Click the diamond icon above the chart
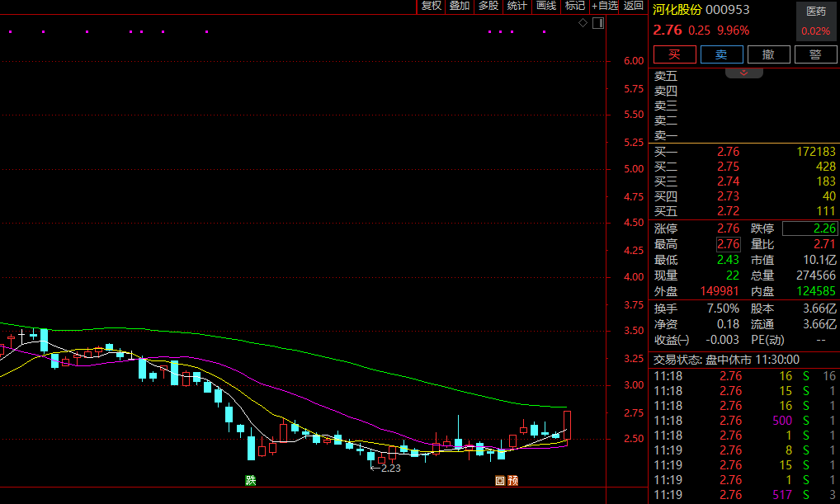Screen dimensions: 840x504 (x=583, y=23)
